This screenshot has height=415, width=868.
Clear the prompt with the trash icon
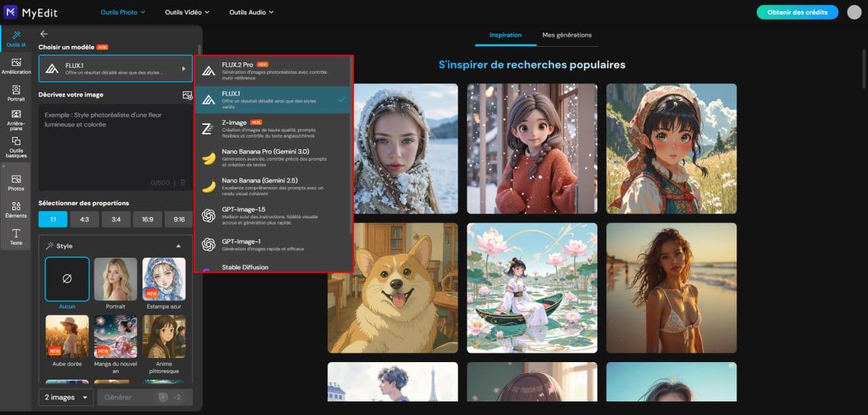coord(182,182)
